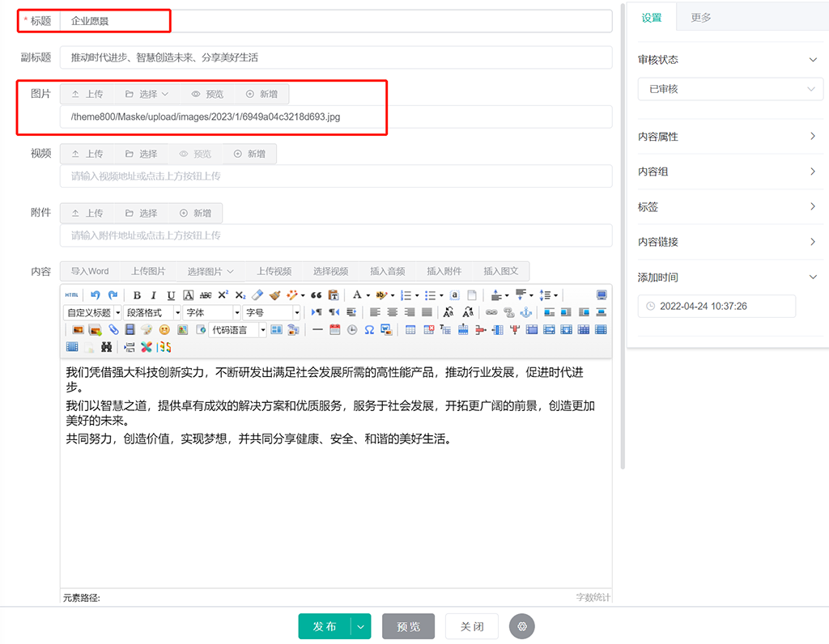This screenshot has height=644, width=829.
Task: Click the Undo arrow in editor toolbar
Action: pyautogui.click(x=96, y=295)
